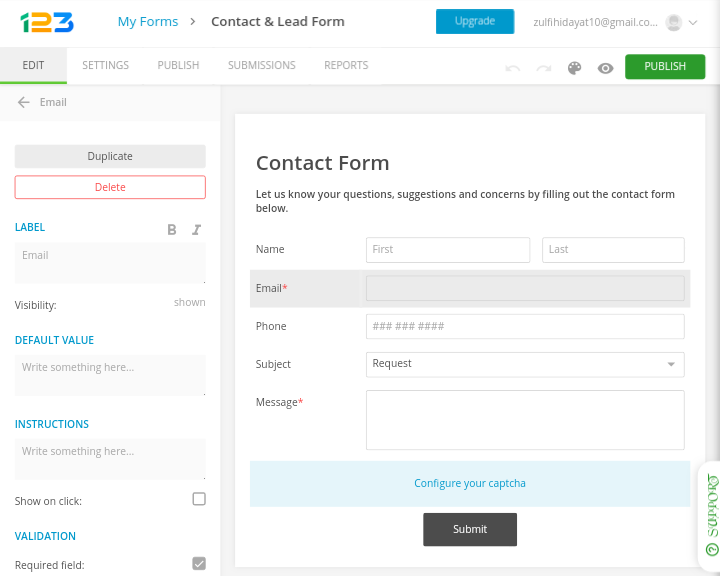Click the blue Upgrade button
720x576 pixels.
pos(475,21)
